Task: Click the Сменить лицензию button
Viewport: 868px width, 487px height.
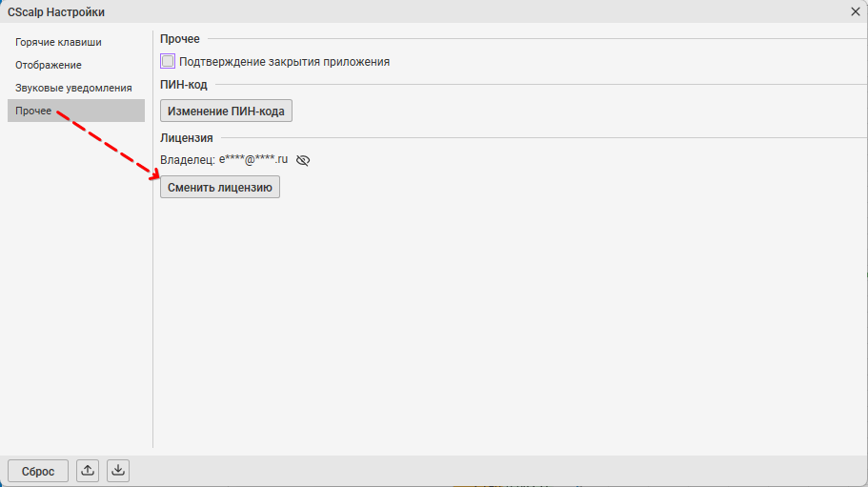Action: tap(220, 187)
